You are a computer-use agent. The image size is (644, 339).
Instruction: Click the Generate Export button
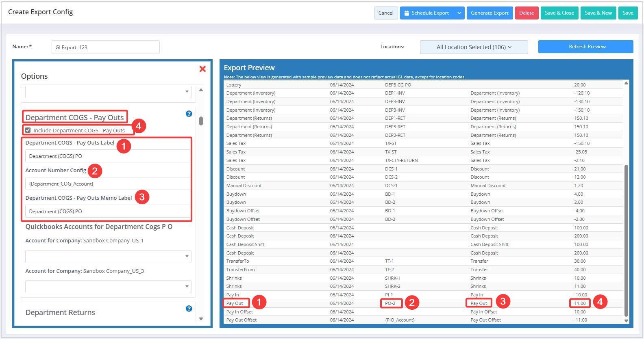pos(490,13)
